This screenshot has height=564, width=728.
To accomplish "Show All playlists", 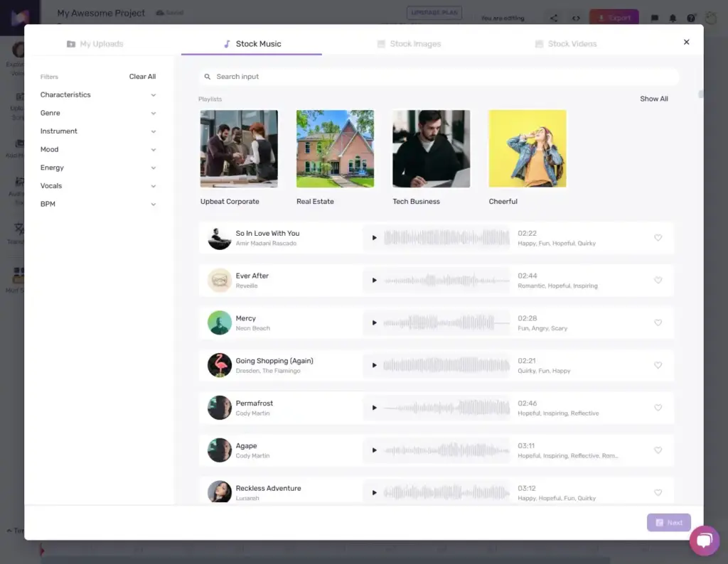I will click(x=653, y=99).
